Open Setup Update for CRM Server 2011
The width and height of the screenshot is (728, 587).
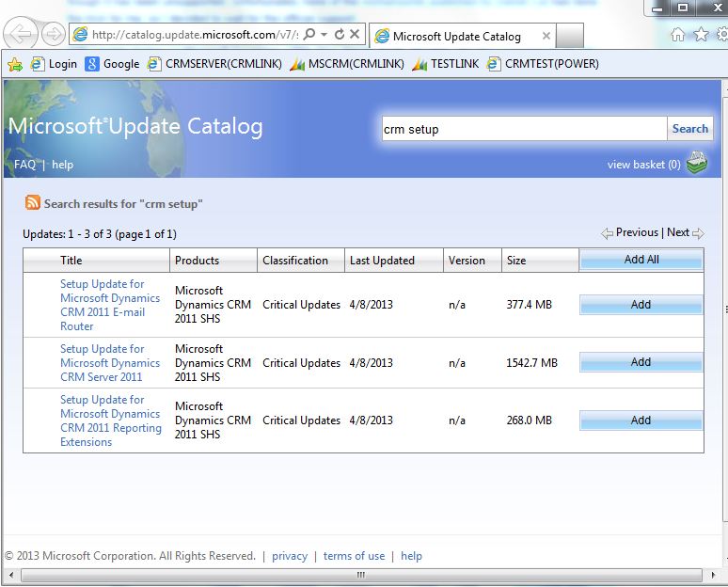[110, 363]
